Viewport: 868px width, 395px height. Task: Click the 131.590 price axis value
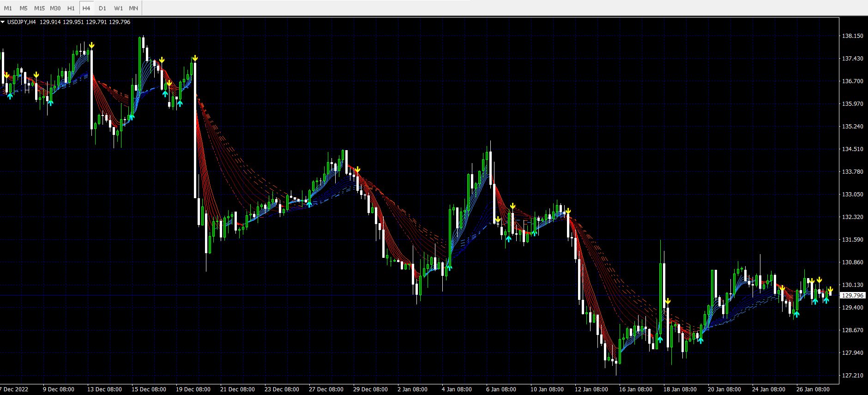tap(852, 239)
